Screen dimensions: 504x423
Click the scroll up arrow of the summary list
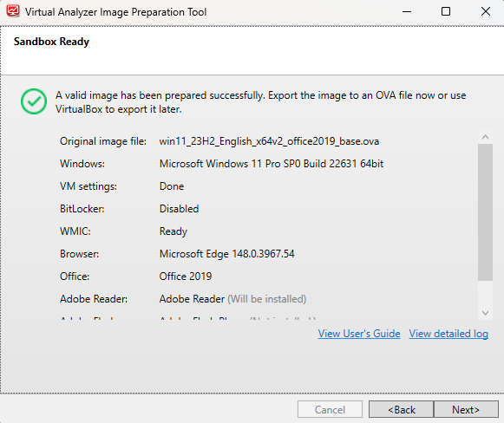[x=486, y=137]
